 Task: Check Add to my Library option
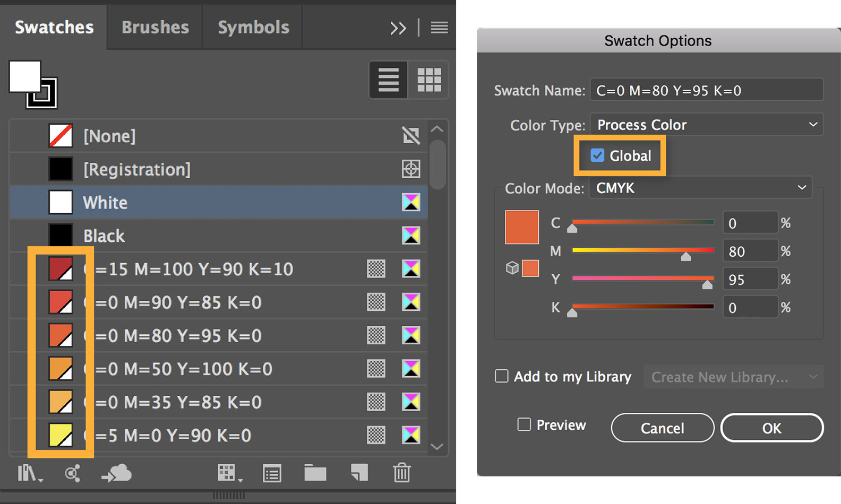502,376
